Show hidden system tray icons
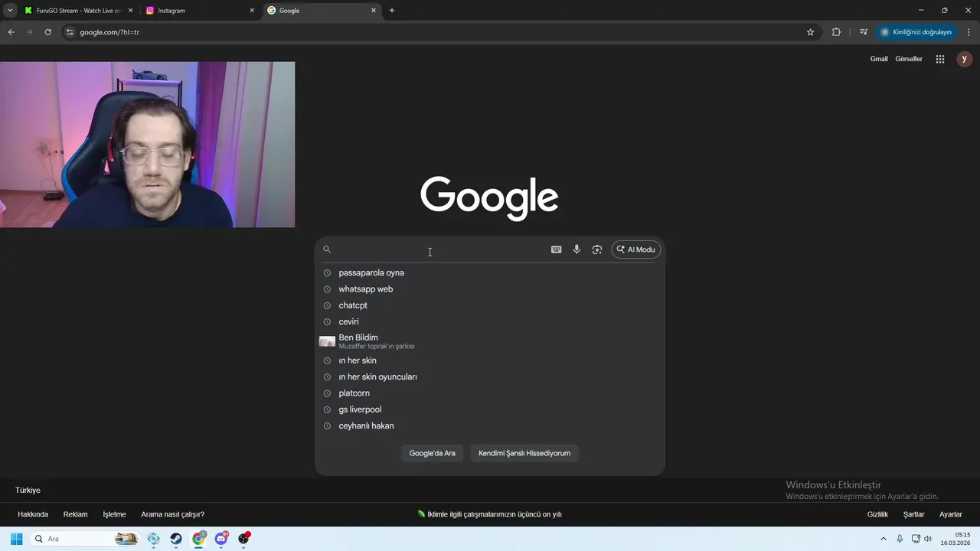The width and height of the screenshot is (980, 551). [x=884, y=539]
